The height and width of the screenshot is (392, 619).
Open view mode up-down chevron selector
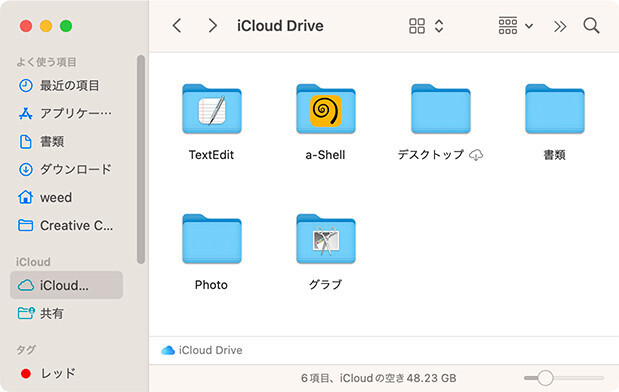point(439,26)
